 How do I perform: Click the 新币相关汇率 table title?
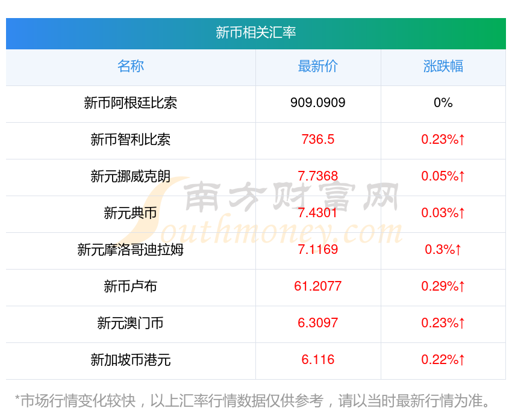255,32
